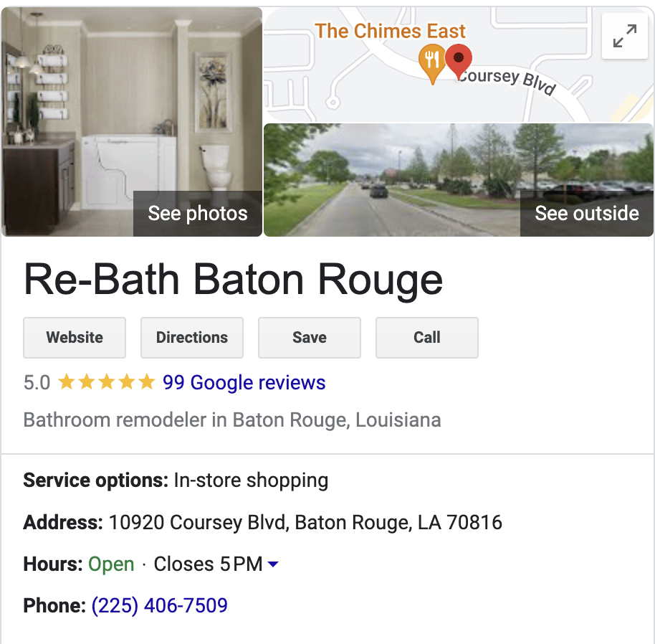Click The Chimes East map label
This screenshot has width=655, height=644.
pyautogui.click(x=390, y=31)
